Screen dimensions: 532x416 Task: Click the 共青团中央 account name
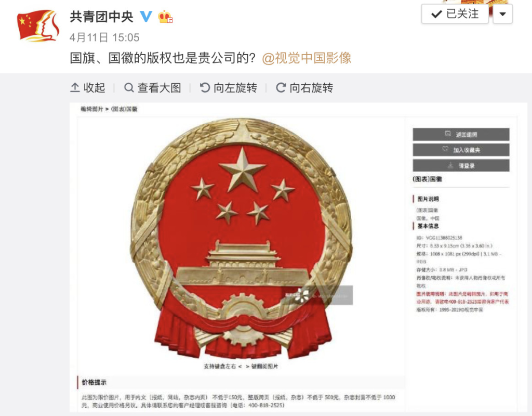(x=101, y=17)
